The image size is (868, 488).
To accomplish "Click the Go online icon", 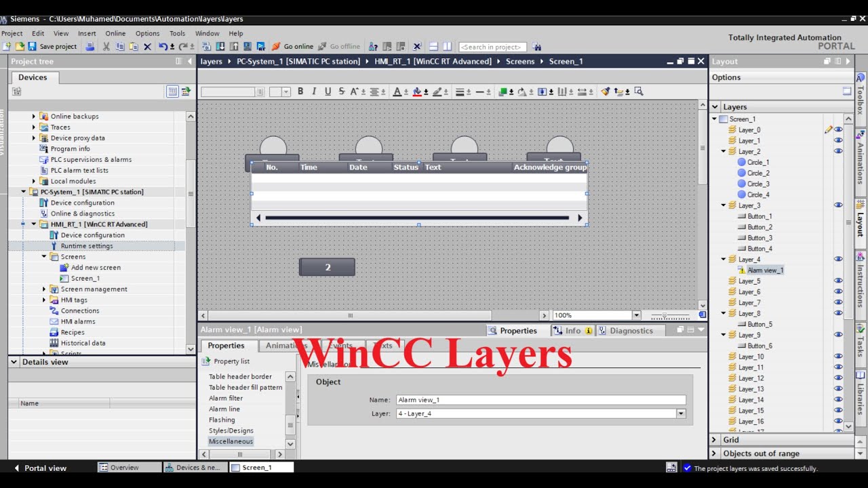I will [x=276, y=46].
